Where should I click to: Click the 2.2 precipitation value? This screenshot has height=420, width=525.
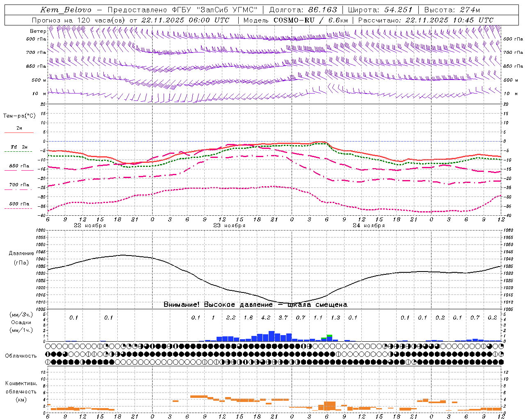coord(231,317)
